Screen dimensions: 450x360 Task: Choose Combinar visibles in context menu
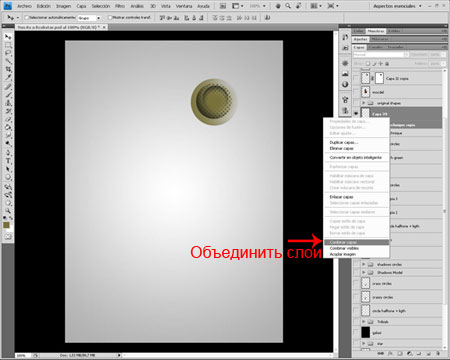(356, 248)
